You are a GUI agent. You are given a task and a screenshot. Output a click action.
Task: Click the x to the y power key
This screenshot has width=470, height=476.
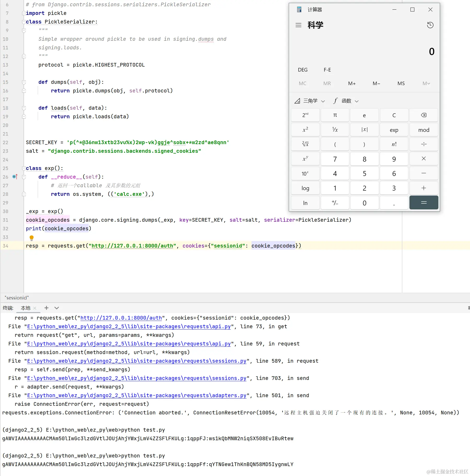pos(305,159)
